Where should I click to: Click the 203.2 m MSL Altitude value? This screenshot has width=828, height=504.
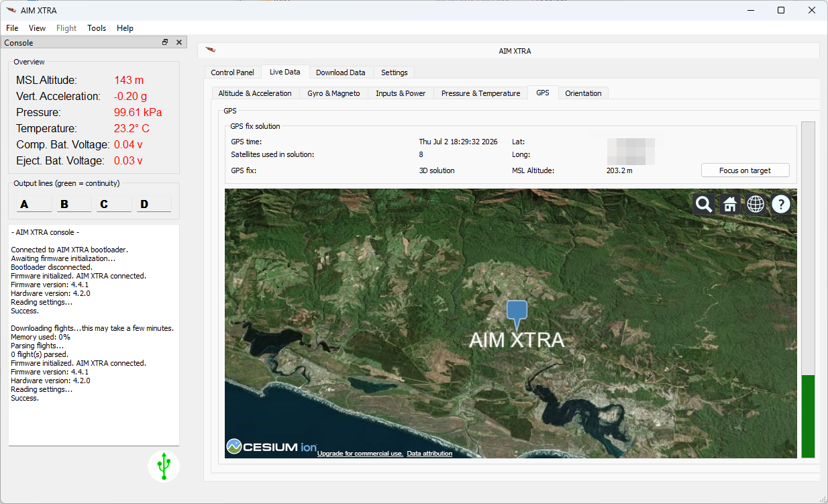click(x=619, y=170)
